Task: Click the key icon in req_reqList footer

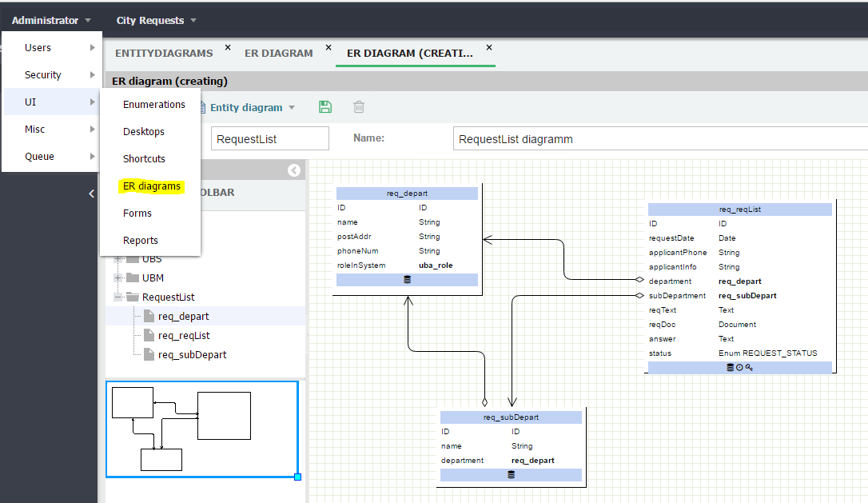Action: 749,367
